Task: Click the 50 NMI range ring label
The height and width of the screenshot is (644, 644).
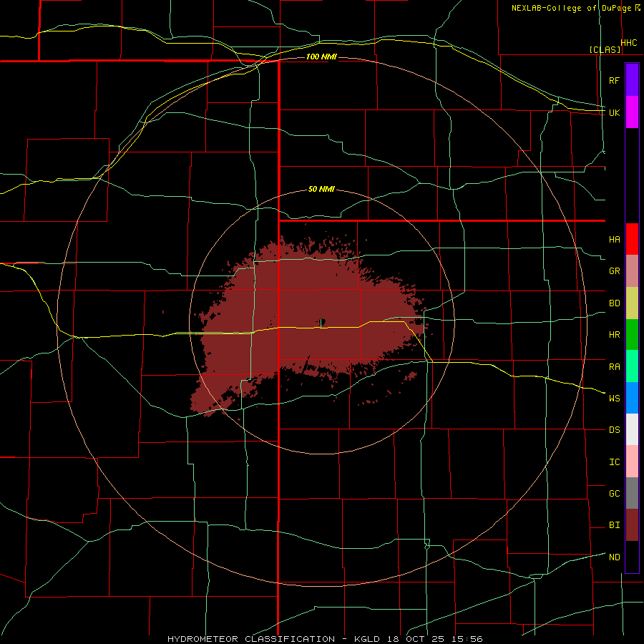Action: (321, 189)
